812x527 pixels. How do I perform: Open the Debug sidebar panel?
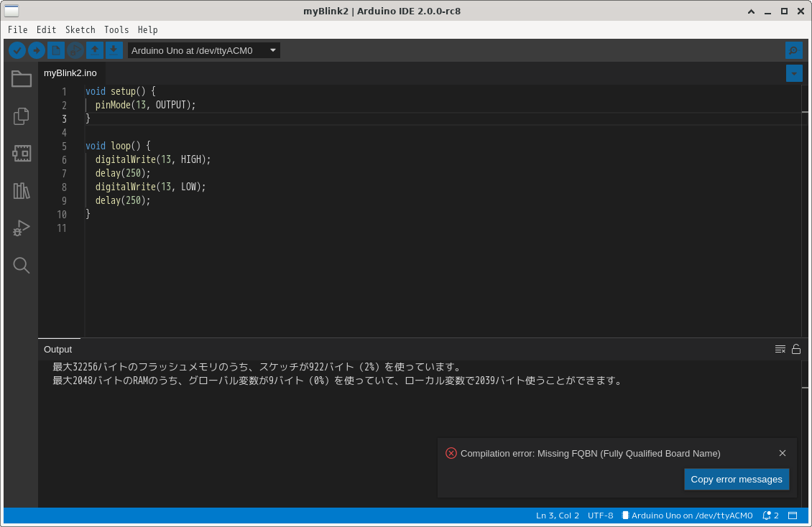coord(22,228)
